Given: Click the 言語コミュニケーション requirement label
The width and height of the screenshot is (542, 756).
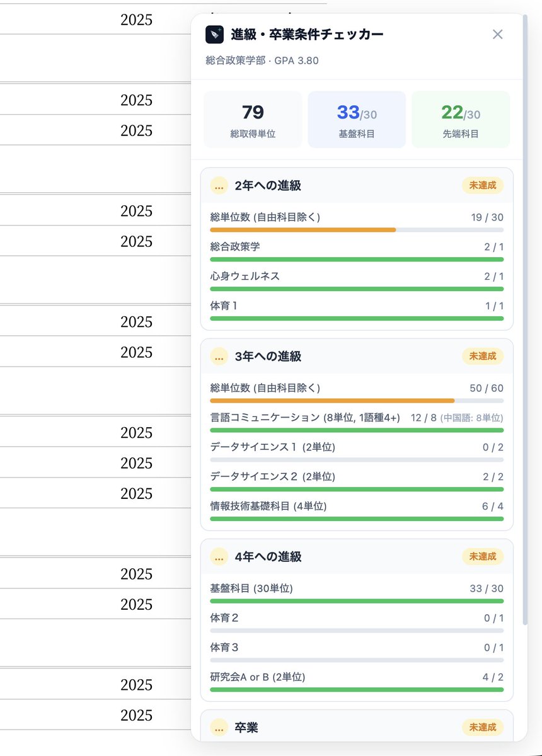Looking at the screenshot, I should (x=305, y=418).
